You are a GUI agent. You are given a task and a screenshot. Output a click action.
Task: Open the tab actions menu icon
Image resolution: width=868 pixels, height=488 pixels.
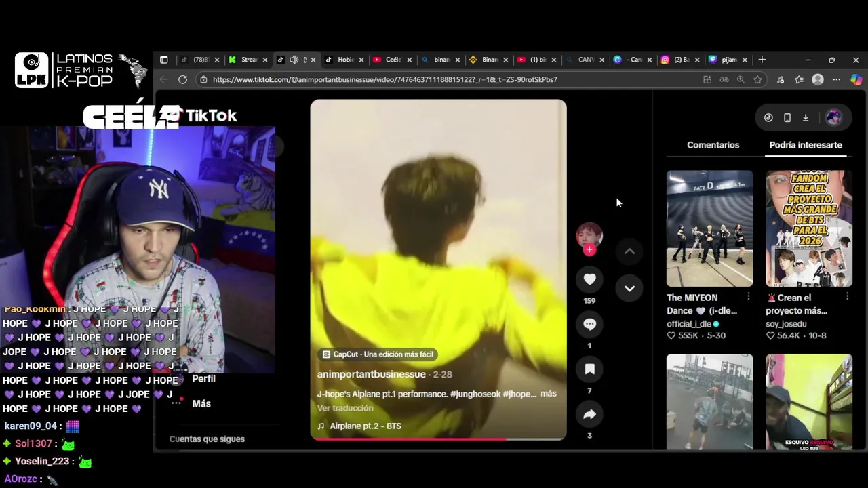click(163, 60)
